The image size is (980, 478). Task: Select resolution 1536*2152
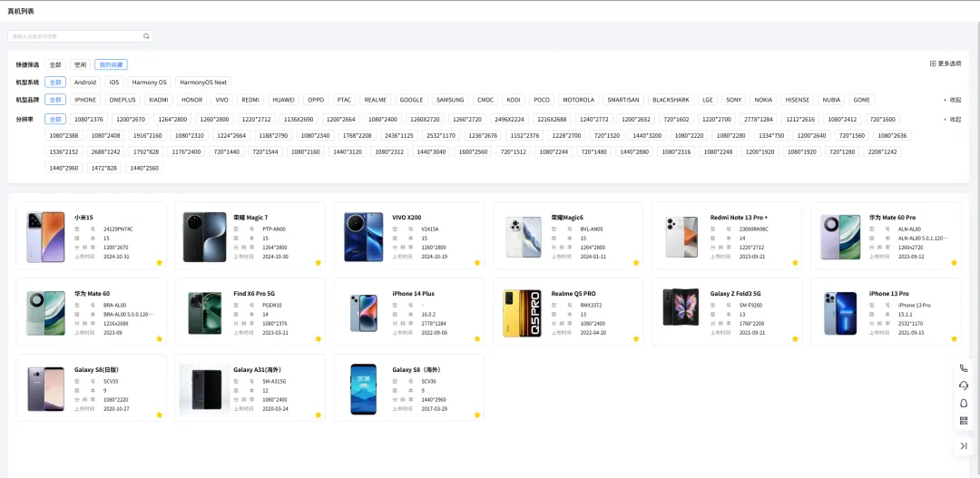point(64,151)
